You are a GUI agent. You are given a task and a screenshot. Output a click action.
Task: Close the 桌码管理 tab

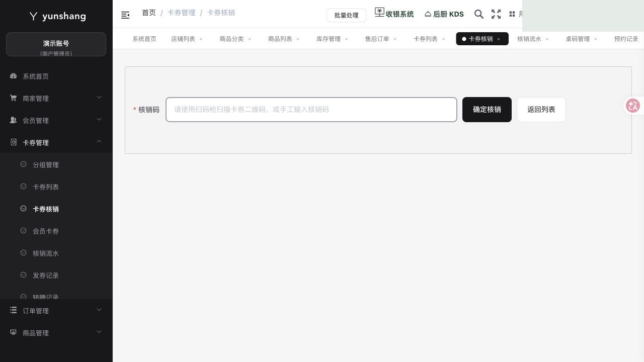point(596,39)
